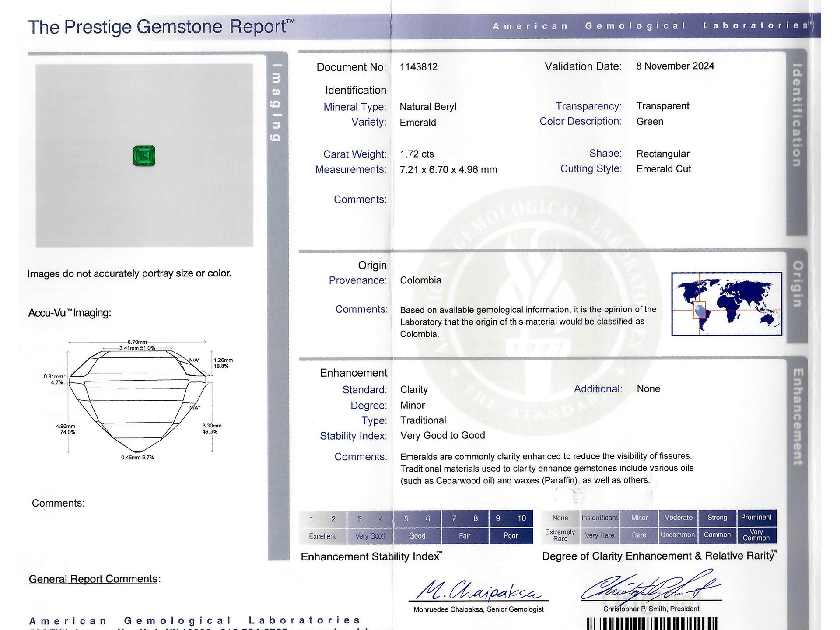Click the '3.41mm 51.0%' table dimension
The image size is (840, 630).
(137, 348)
